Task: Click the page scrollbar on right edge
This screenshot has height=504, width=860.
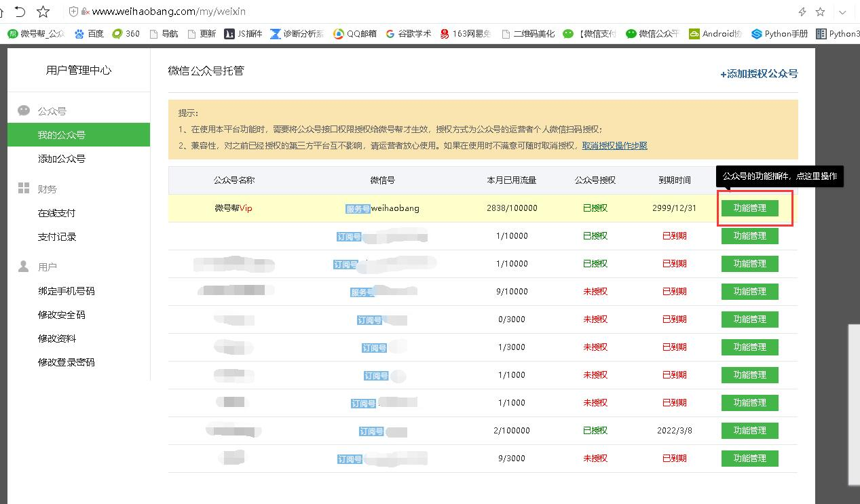Action: (854, 404)
